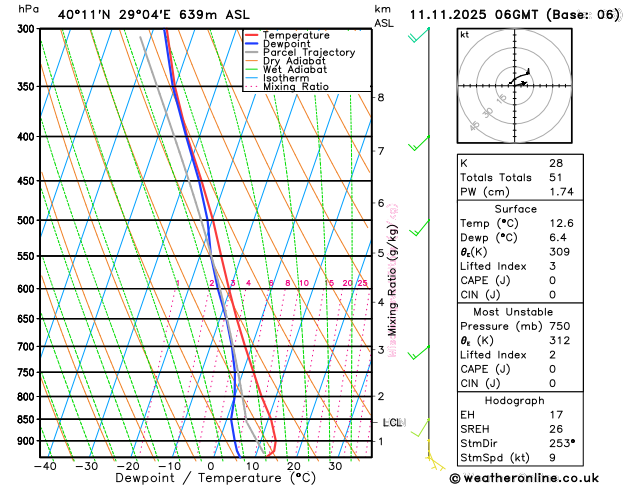Click the wind barb at 300 hPa level
629x486 pixels.
(418, 34)
